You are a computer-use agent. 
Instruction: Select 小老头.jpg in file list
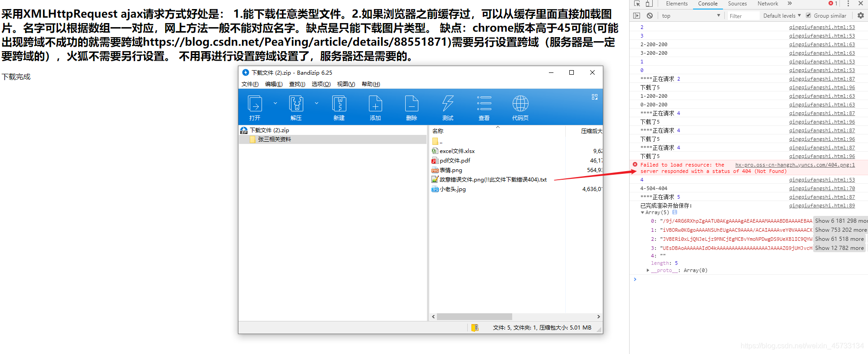click(449, 189)
